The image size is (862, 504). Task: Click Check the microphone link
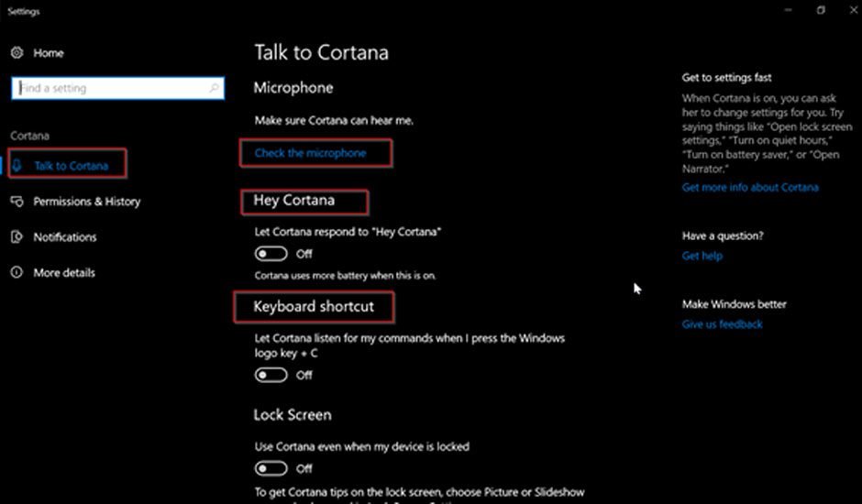click(x=310, y=153)
